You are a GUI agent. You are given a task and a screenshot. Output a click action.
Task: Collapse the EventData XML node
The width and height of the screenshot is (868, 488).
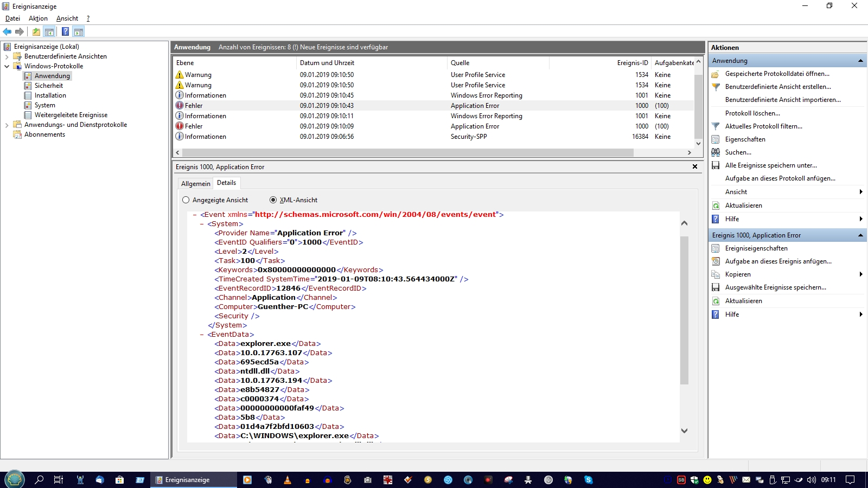(x=202, y=335)
